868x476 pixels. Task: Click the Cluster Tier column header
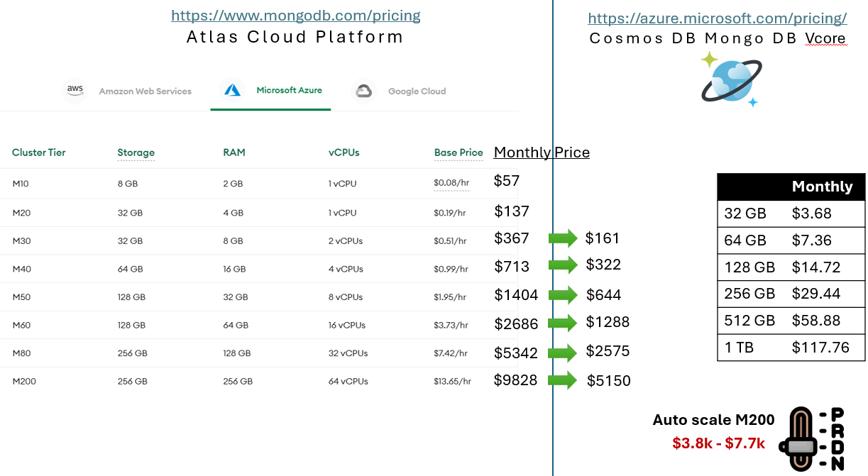coord(39,153)
